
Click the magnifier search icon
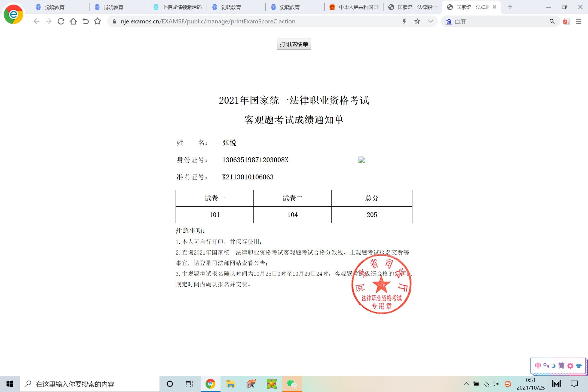[x=552, y=21]
